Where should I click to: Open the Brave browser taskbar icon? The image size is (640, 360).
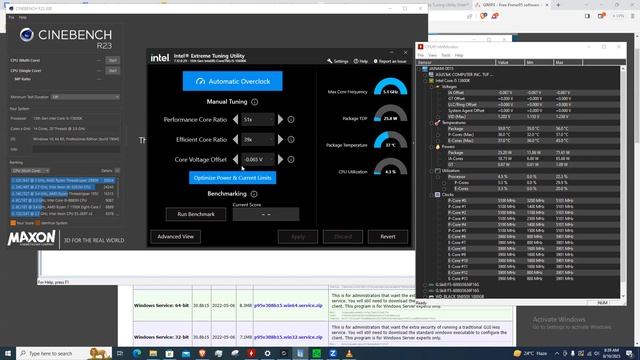pyautogui.click(x=202, y=353)
